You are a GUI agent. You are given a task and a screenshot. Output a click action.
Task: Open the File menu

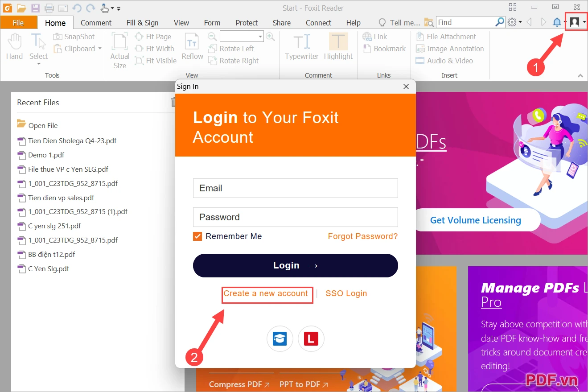[18, 23]
